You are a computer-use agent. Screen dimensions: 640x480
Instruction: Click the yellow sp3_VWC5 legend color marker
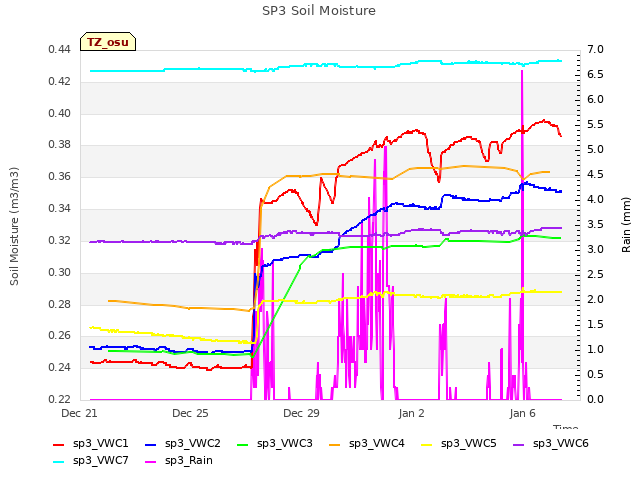(x=427, y=444)
